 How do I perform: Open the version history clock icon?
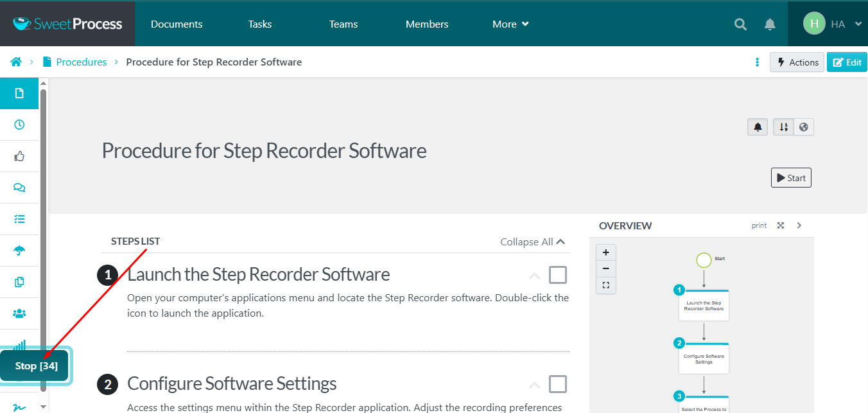tap(19, 125)
